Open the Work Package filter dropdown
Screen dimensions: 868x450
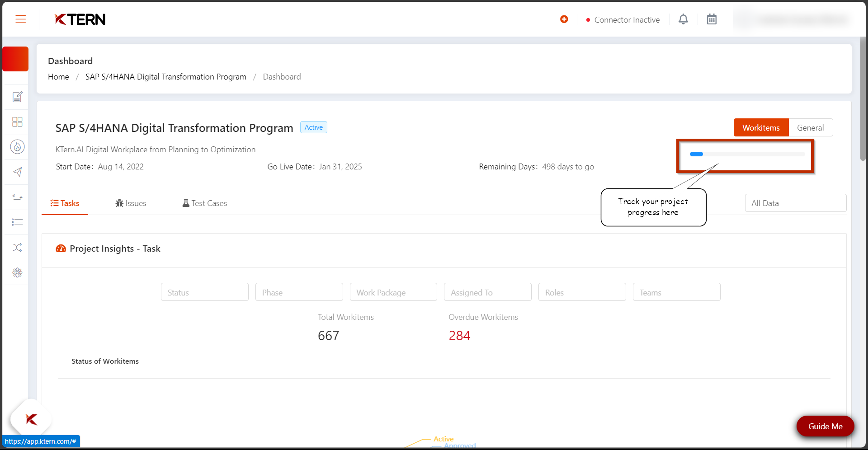[393, 292]
